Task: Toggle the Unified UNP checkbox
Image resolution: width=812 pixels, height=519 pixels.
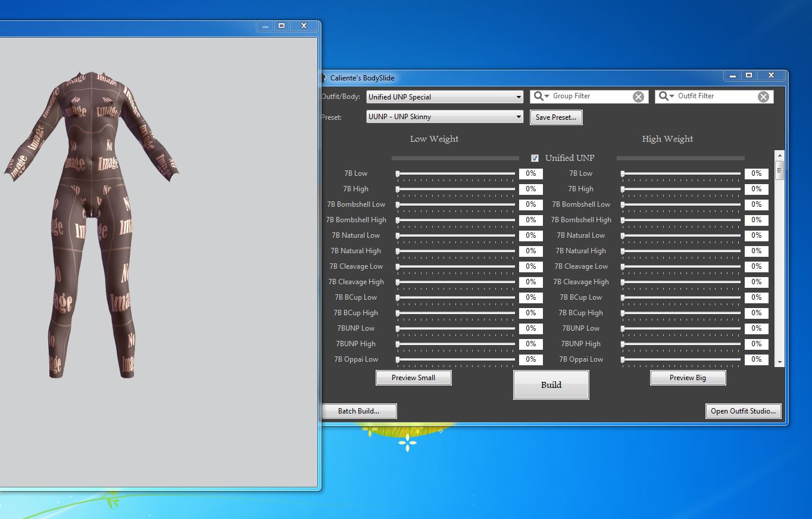Action: (535, 158)
